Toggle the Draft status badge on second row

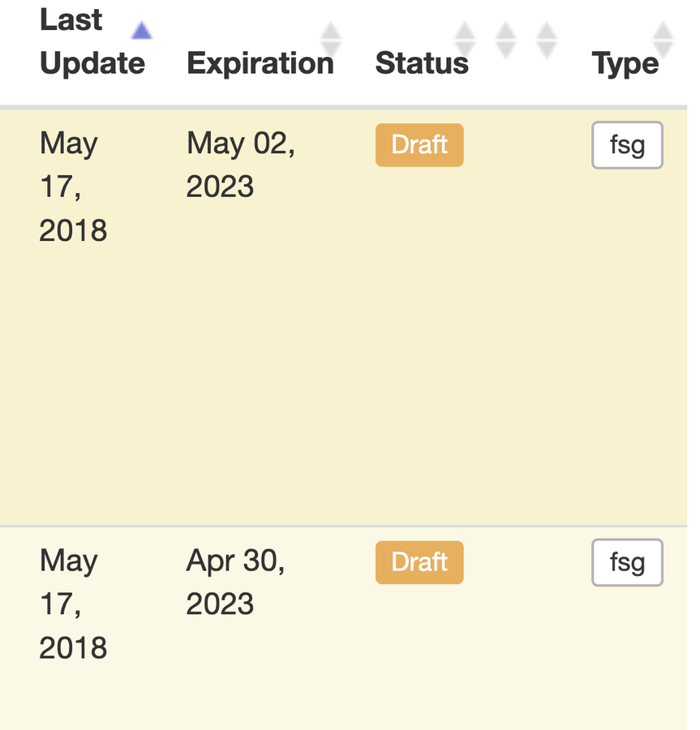419,562
